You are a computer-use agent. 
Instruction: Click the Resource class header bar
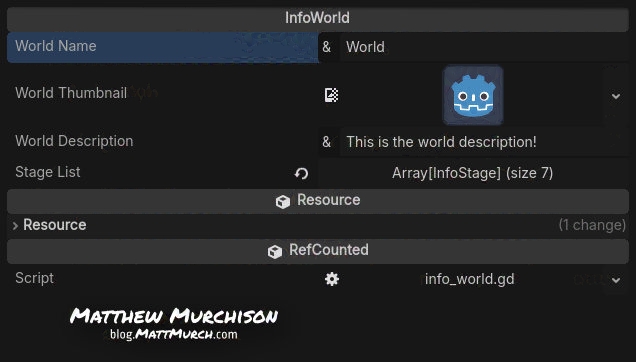(318, 201)
